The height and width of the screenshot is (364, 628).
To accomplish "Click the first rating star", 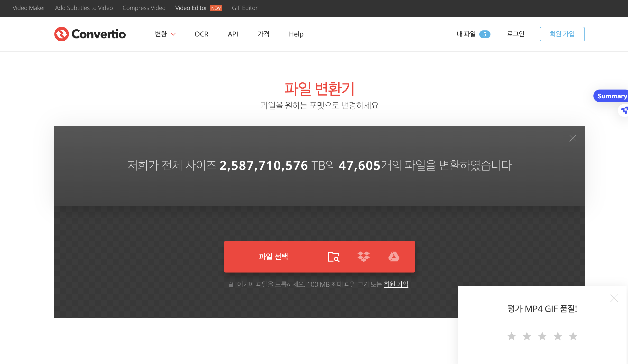I will [511, 336].
